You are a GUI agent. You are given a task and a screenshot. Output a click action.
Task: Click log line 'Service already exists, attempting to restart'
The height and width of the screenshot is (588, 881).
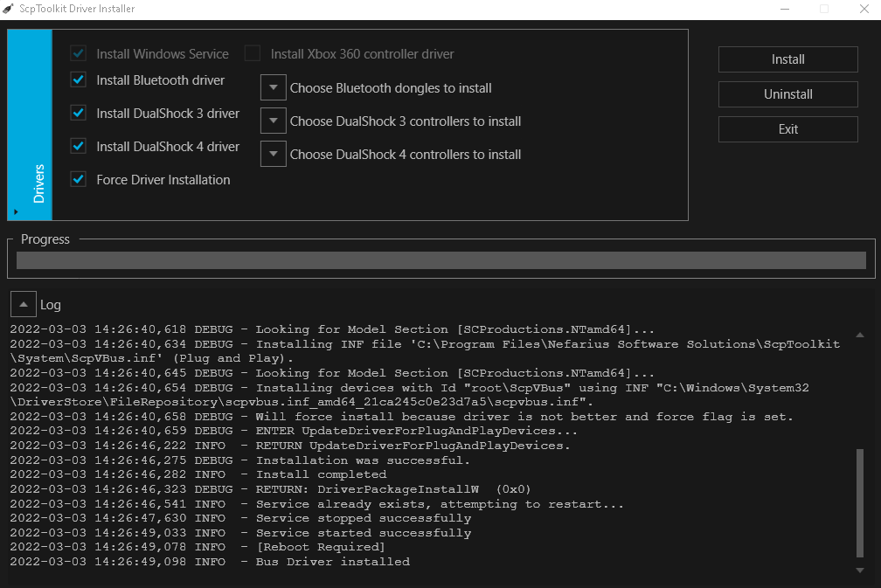coord(316,504)
